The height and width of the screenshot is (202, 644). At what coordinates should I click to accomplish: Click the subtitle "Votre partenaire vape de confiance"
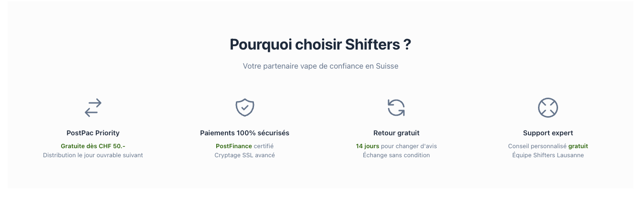[320, 66]
